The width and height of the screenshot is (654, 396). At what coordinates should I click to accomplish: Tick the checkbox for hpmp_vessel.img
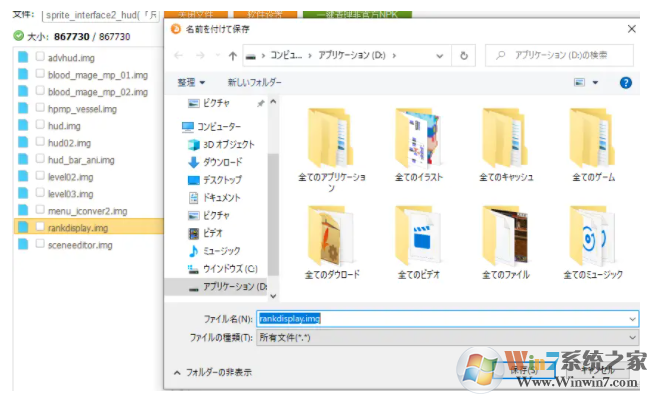[x=40, y=108]
